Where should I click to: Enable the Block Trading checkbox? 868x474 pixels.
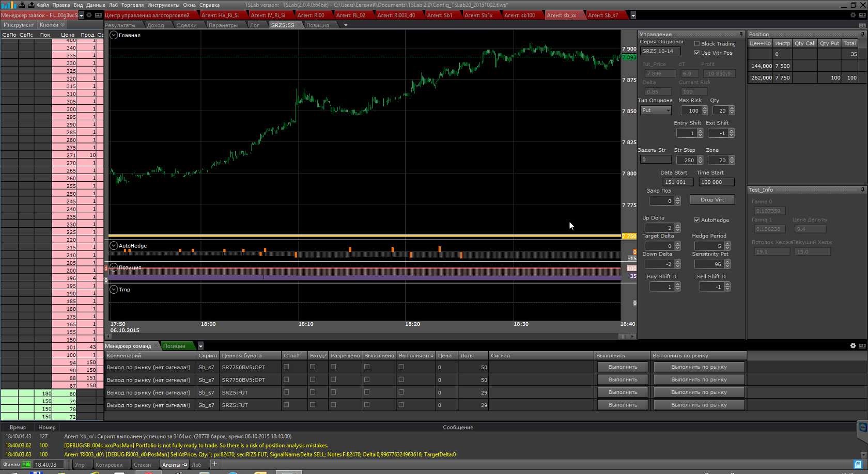697,44
